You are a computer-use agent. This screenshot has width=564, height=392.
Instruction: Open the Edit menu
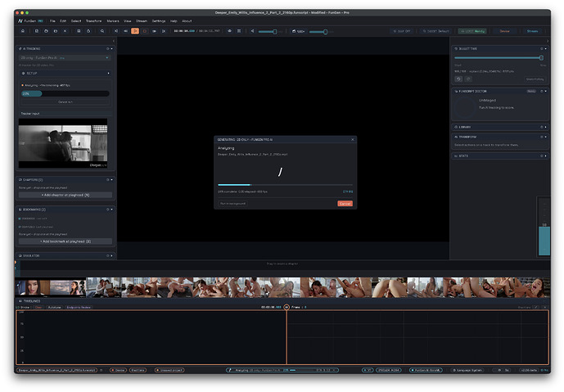(x=63, y=21)
